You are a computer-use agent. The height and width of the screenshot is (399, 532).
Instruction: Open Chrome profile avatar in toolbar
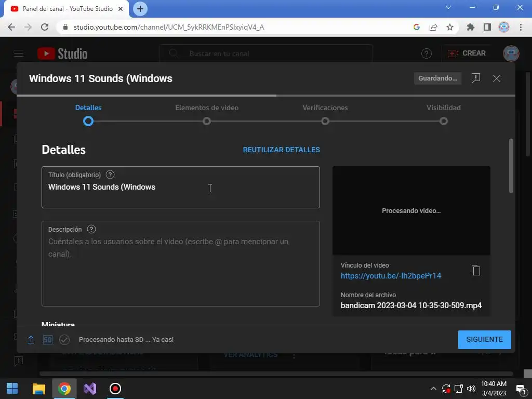(x=504, y=27)
